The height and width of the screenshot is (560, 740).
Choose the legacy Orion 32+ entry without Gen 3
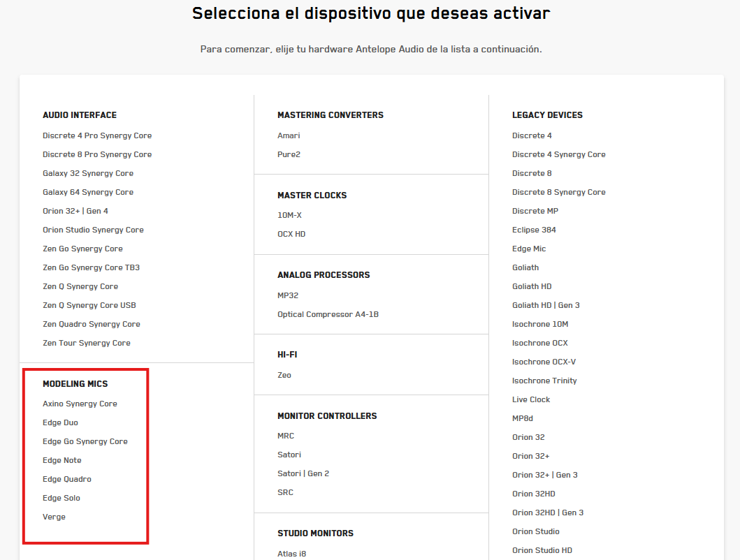click(531, 456)
